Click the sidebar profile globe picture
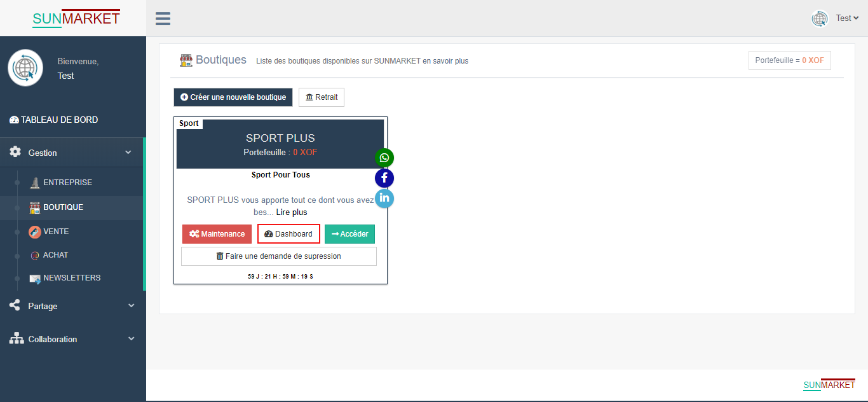This screenshot has height=402, width=868. tap(25, 67)
